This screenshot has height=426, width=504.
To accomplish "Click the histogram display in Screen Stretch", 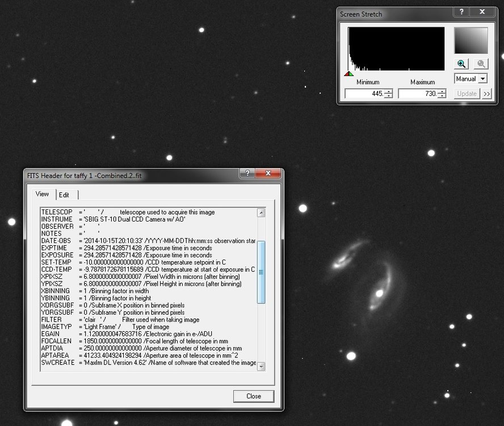I will pos(396,49).
